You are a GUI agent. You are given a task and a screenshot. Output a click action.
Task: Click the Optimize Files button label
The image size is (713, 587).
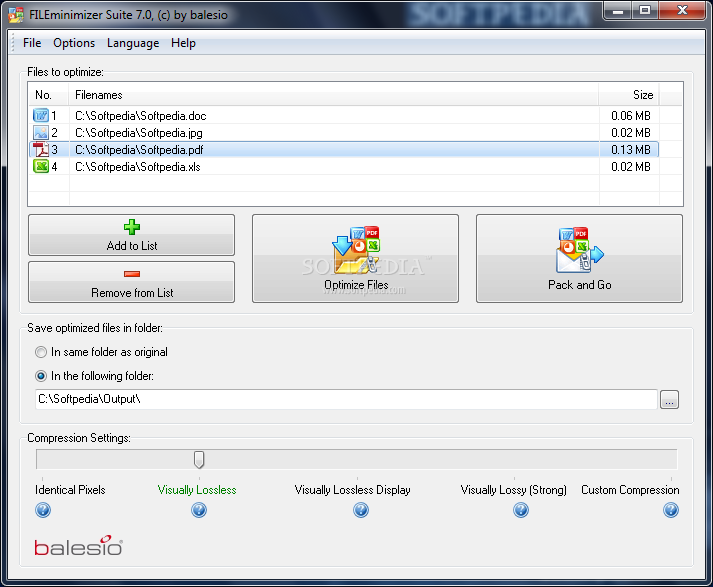tap(356, 285)
